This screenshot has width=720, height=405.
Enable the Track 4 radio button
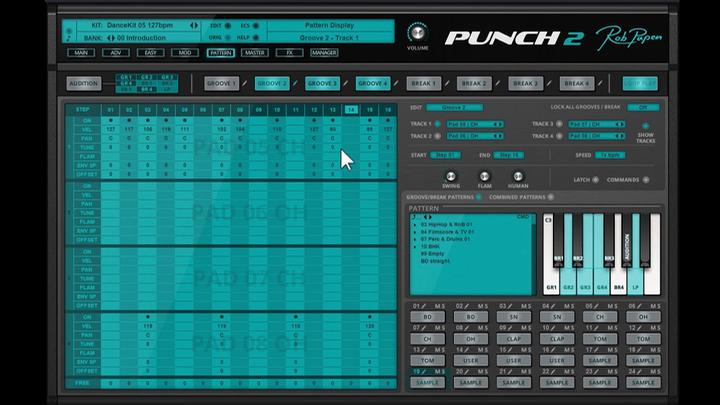(x=559, y=136)
